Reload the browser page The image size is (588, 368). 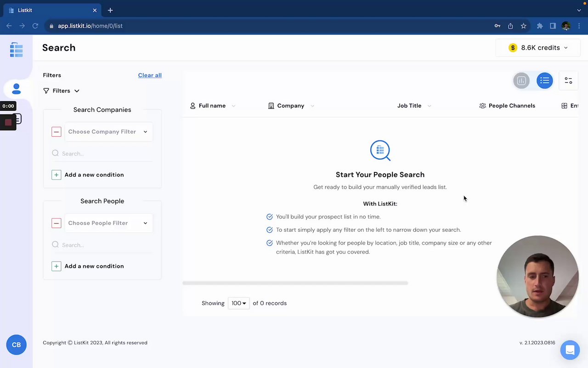[x=35, y=26]
